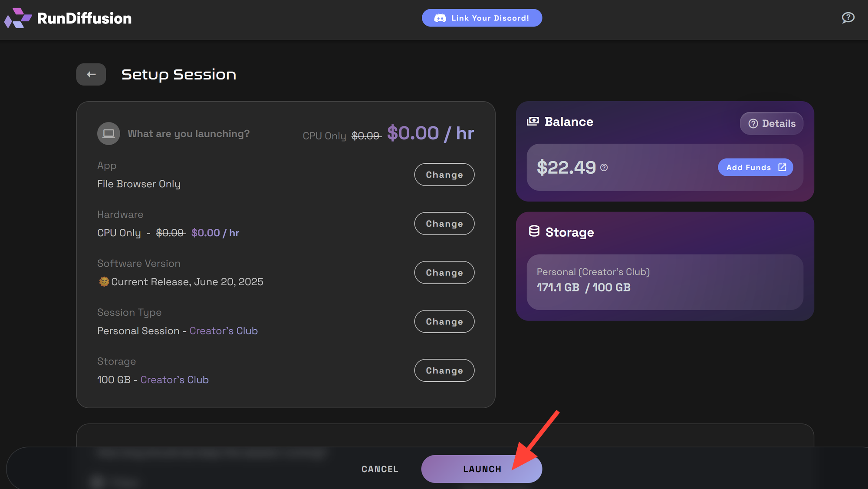Change the Session Type
This screenshot has height=489, width=868.
coord(444,322)
